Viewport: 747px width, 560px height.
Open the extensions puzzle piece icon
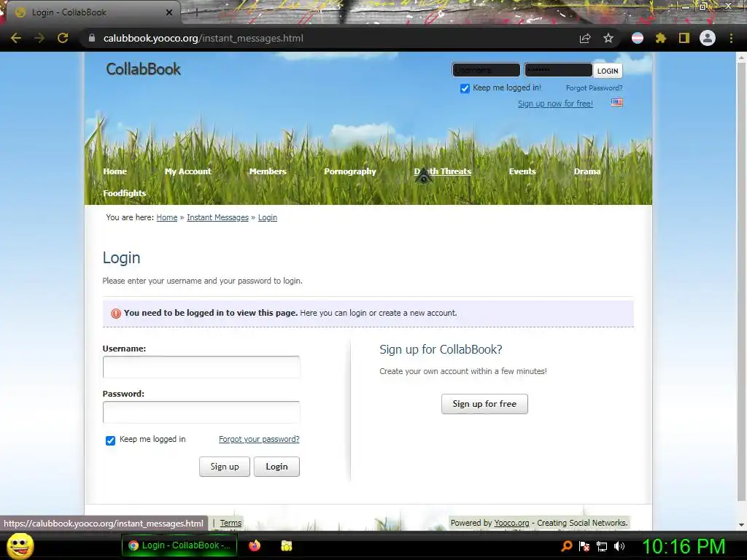coord(660,38)
